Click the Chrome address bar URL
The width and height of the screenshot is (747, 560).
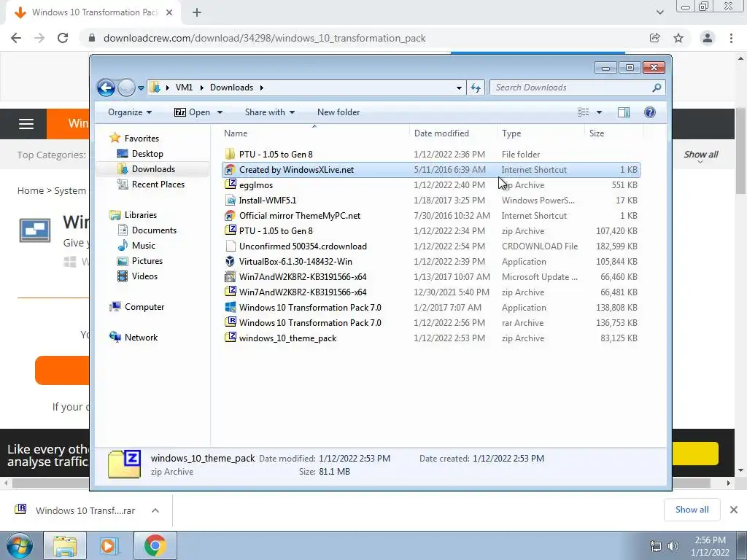click(x=264, y=38)
